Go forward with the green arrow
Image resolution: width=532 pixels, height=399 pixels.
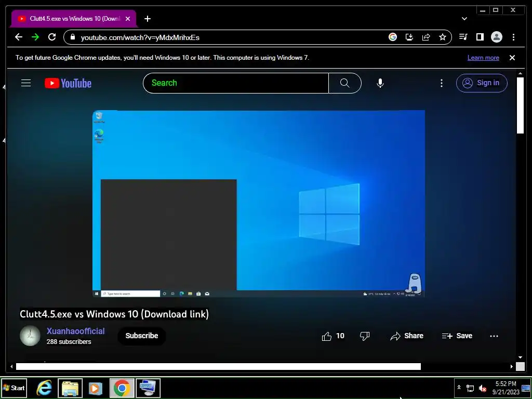[35, 37]
